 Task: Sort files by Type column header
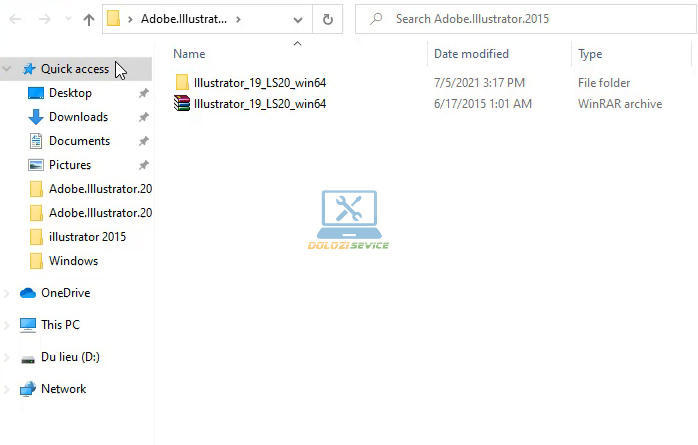pos(590,54)
